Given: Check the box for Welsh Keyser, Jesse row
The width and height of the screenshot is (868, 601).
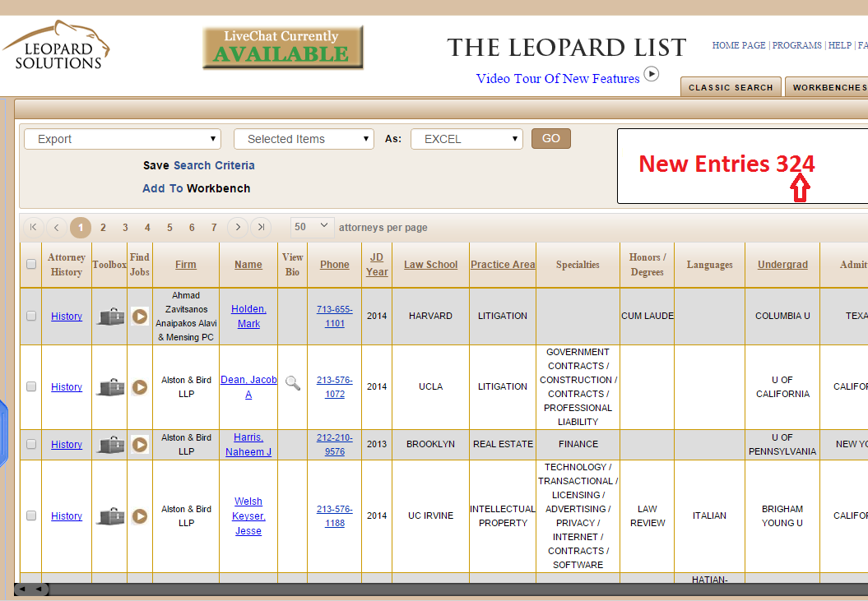Looking at the screenshot, I should pyautogui.click(x=31, y=515).
